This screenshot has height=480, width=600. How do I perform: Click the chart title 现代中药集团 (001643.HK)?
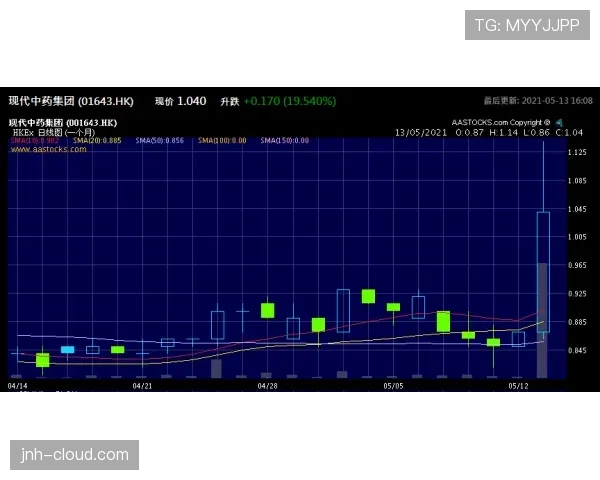click(x=63, y=123)
